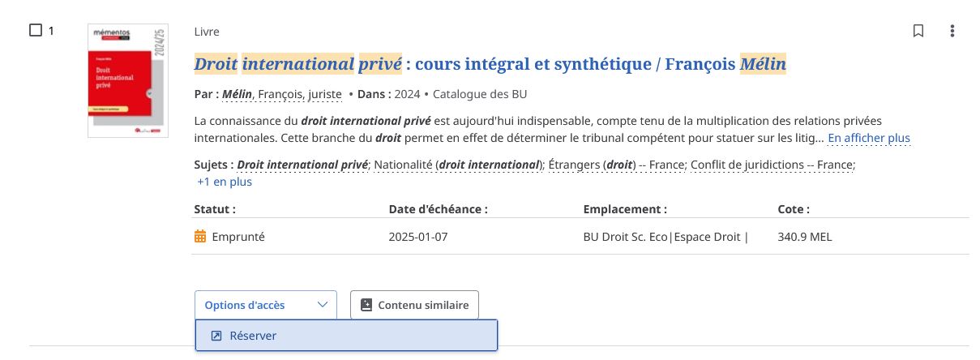980x360 pixels.
Task: Open subject Étrangers (droit) -- France
Action: [x=617, y=165]
